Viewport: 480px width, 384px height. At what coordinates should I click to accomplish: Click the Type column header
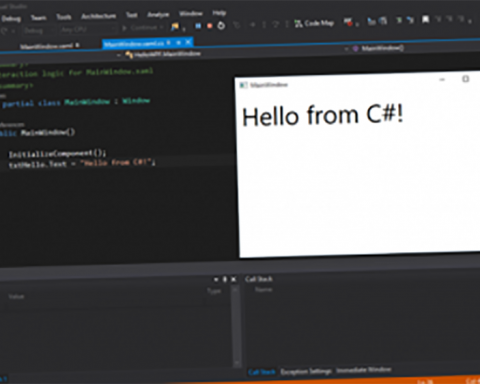tap(214, 291)
